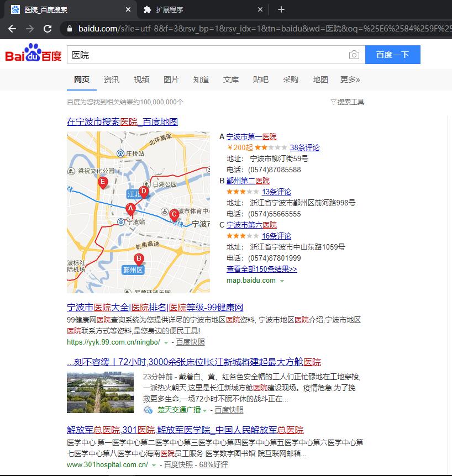The width and height of the screenshot is (452, 476).
Task: Click the site icon on the 医院_百度搜索 tab
Action: [x=15, y=9]
